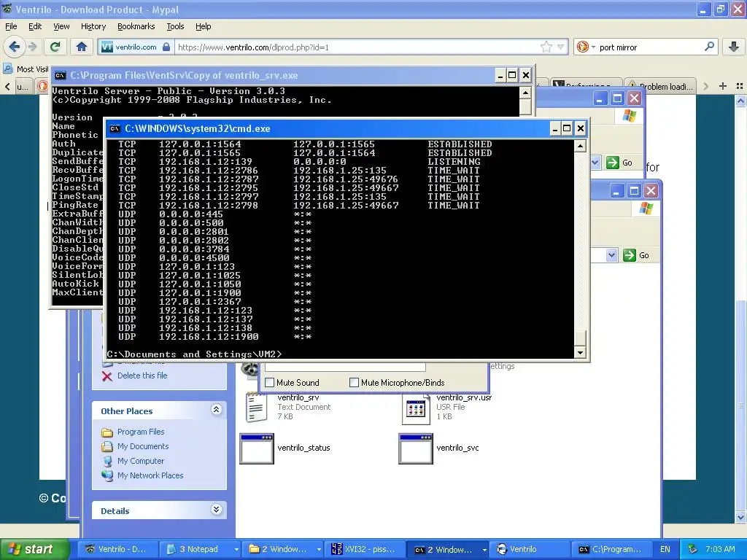
Task: Open My Computer link
Action: (x=141, y=461)
